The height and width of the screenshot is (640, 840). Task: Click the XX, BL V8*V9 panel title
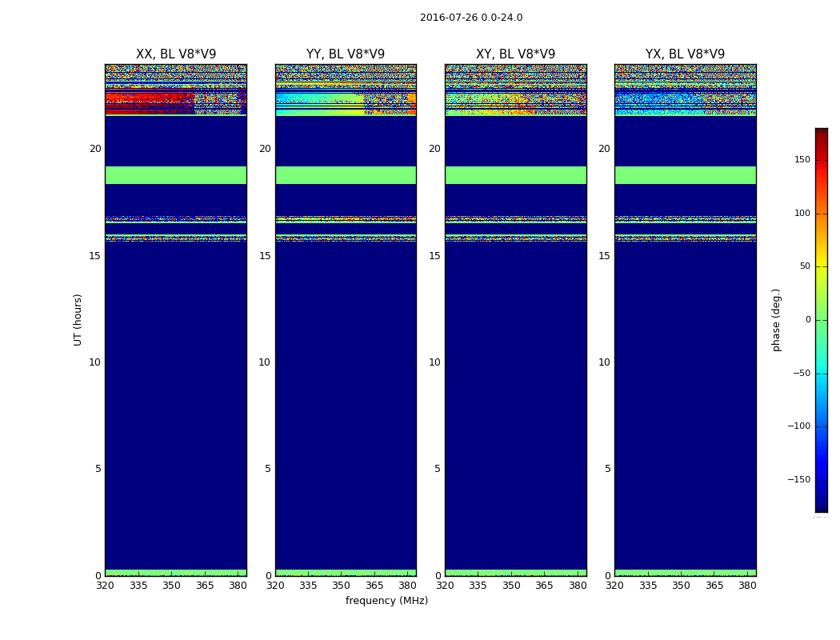176,54
